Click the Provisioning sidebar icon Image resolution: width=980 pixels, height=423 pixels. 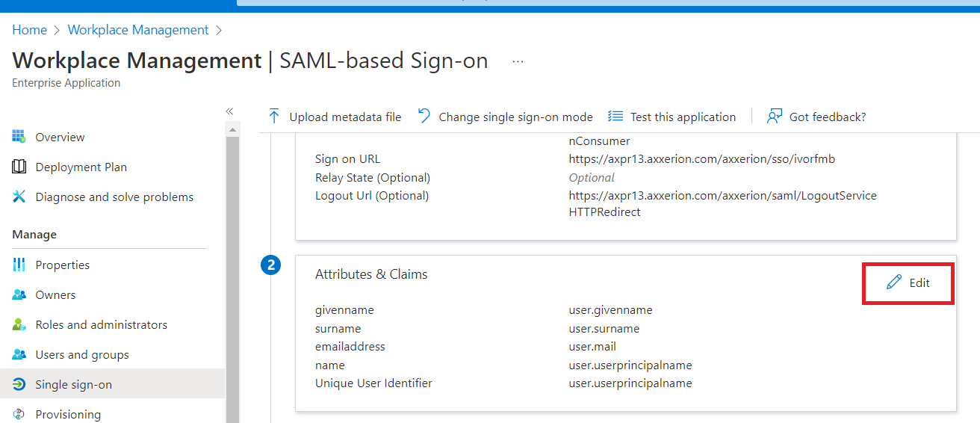pyautogui.click(x=19, y=414)
